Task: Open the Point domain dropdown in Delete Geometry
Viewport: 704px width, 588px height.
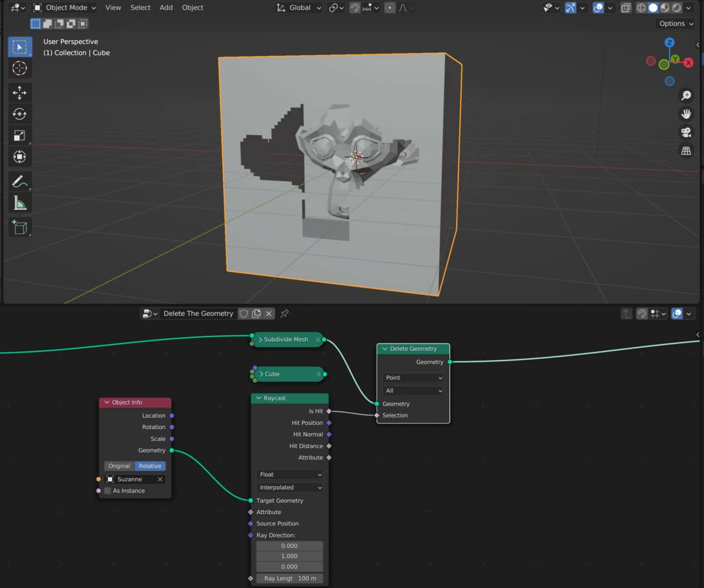Action: pyautogui.click(x=412, y=378)
